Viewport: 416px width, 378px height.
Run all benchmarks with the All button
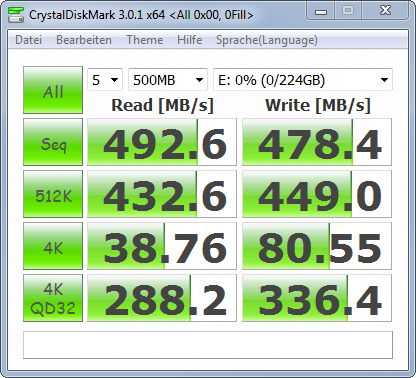53,90
